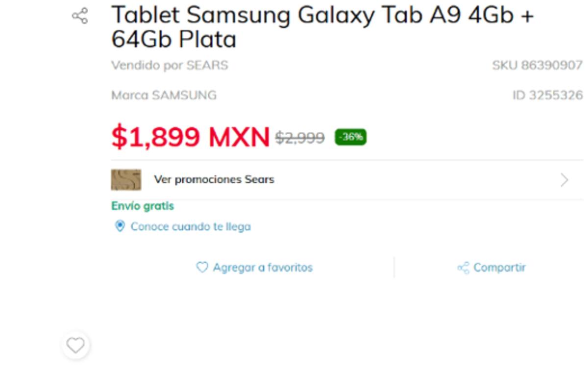The width and height of the screenshot is (588, 392).
Task: Select the Sears logo next to promotions
Action: coord(126,179)
